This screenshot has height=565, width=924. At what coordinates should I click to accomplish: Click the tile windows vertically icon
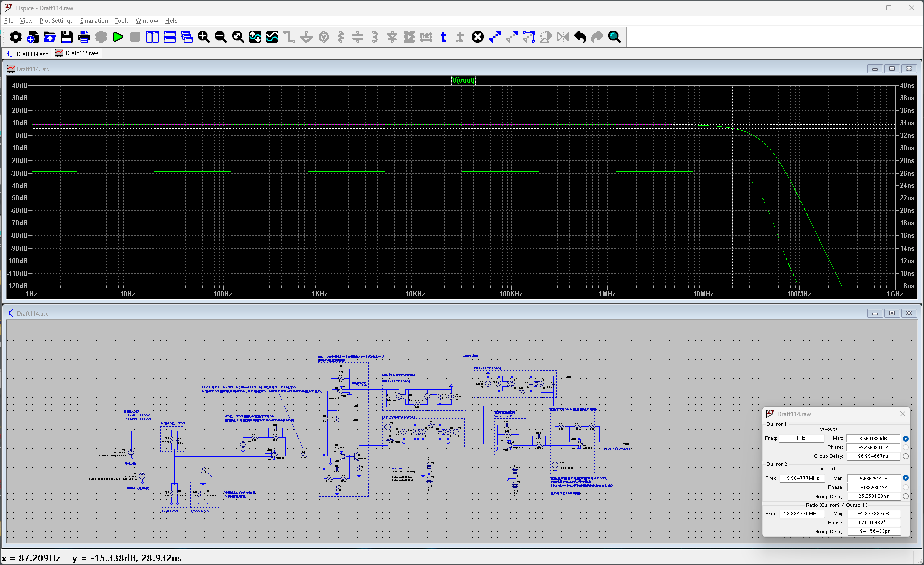coord(152,37)
